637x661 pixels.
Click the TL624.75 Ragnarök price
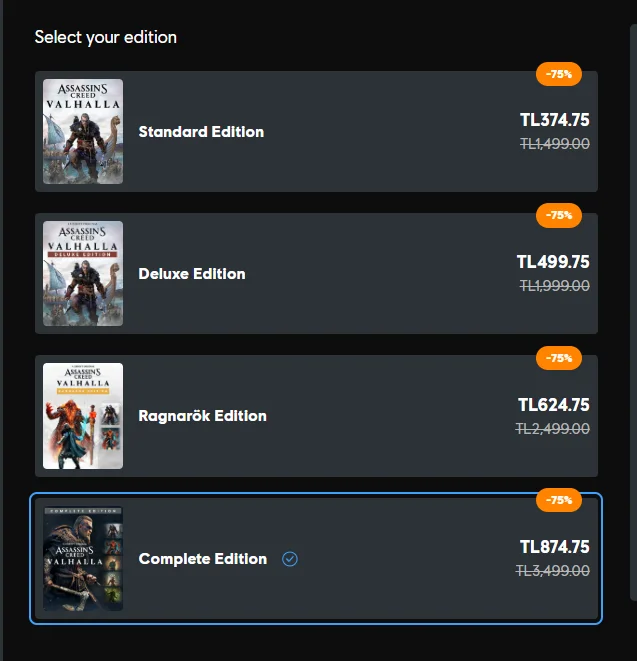[x=554, y=405]
